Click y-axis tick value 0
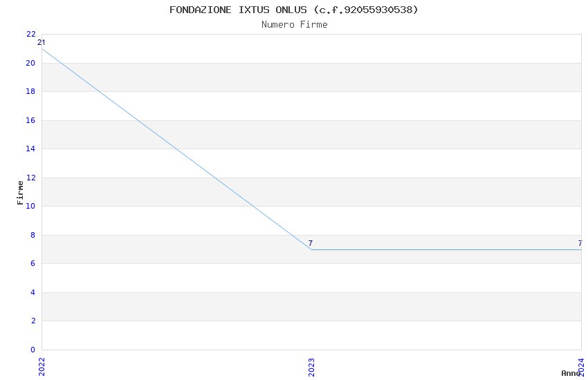 point(33,350)
